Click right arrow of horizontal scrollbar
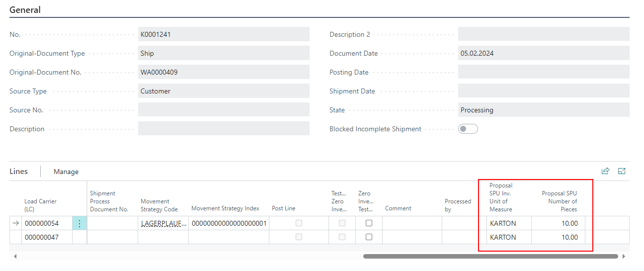The width and height of the screenshot is (644, 271). point(624,257)
